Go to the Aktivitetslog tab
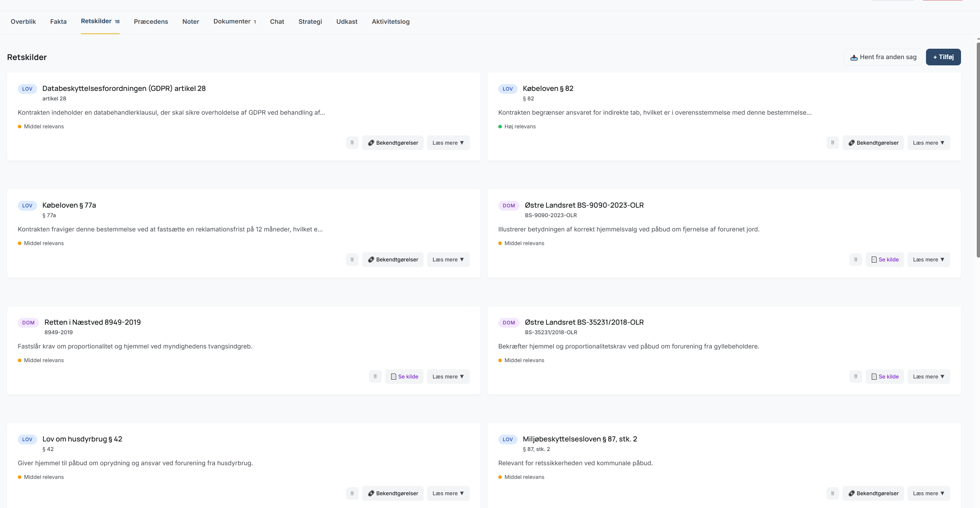This screenshot has width=980, height=508. 390,22
